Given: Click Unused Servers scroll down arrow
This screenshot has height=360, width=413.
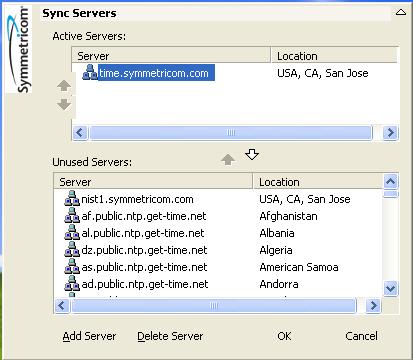Looking at the screenshot, I should click(x=390, y=288).
